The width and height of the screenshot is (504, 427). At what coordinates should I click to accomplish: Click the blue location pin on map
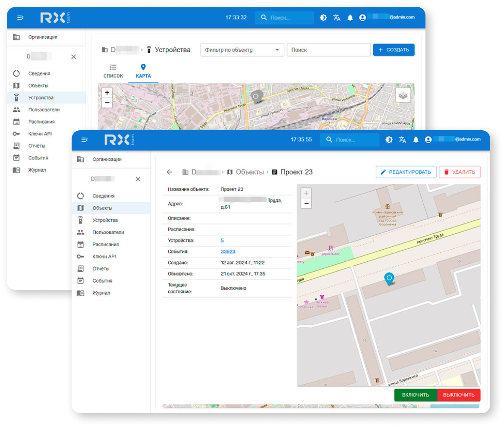click(x=389, y=279)
